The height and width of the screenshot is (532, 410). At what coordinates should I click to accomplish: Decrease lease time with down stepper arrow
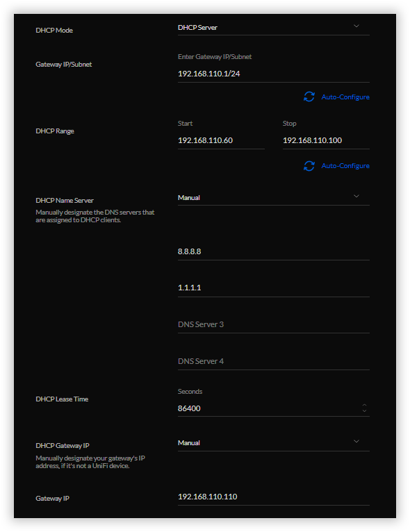(x=364, y=411)
